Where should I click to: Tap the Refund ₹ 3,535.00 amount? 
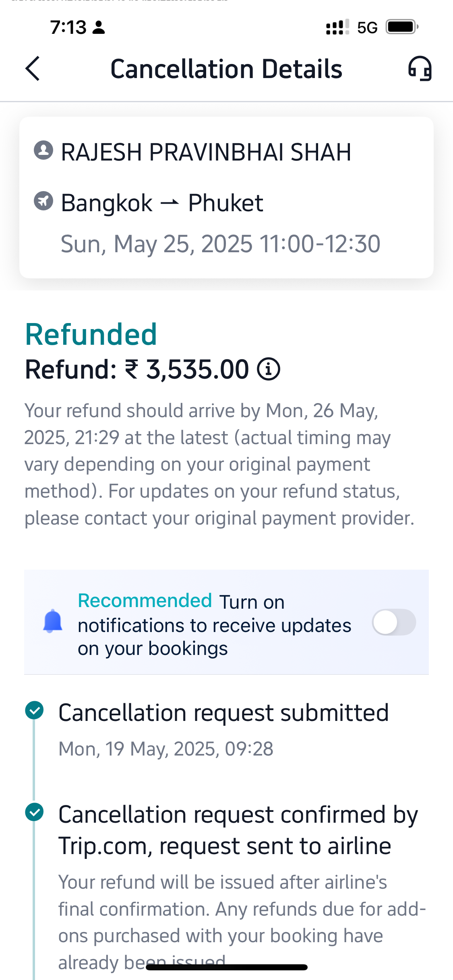pos(137,369)
